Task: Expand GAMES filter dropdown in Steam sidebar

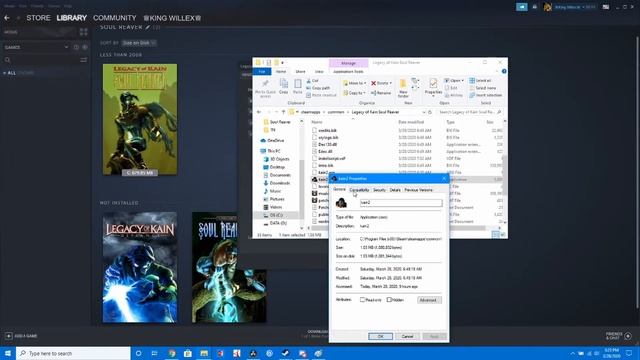Action: pos(67,47)
